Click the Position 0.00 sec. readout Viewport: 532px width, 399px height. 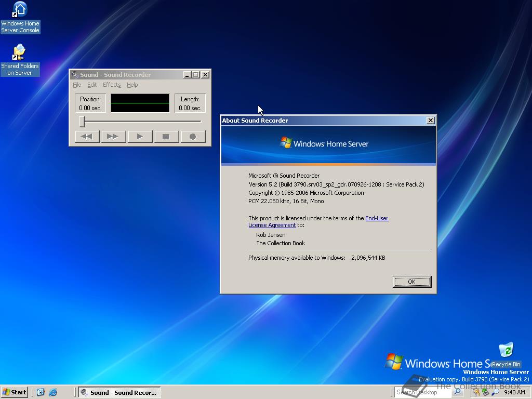(90, 103)
